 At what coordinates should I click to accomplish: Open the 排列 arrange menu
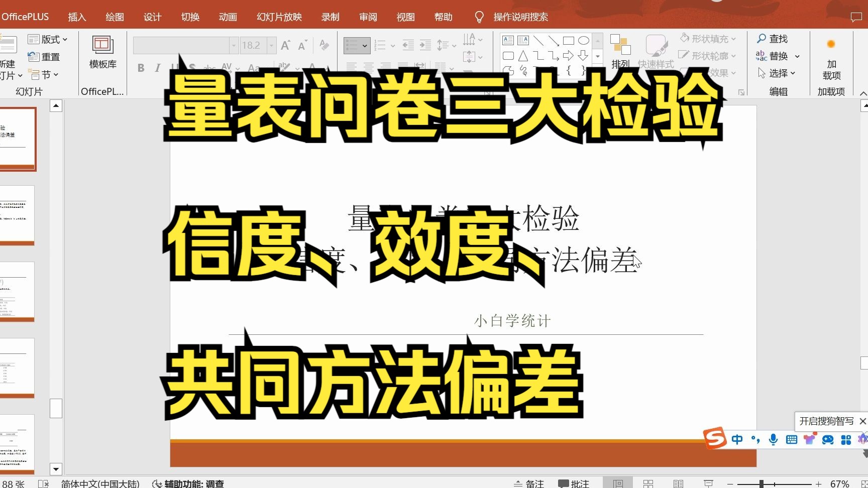621,52
